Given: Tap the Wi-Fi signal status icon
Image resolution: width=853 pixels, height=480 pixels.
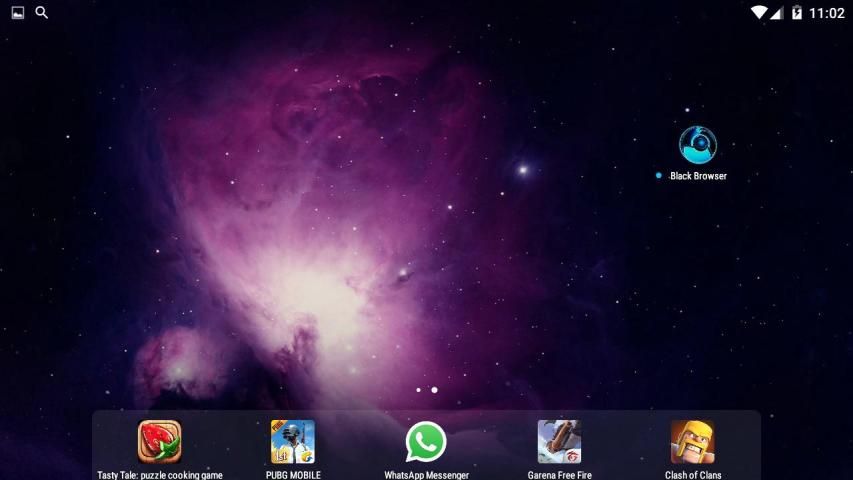Looking at the screenshot, I should [759, 13].
